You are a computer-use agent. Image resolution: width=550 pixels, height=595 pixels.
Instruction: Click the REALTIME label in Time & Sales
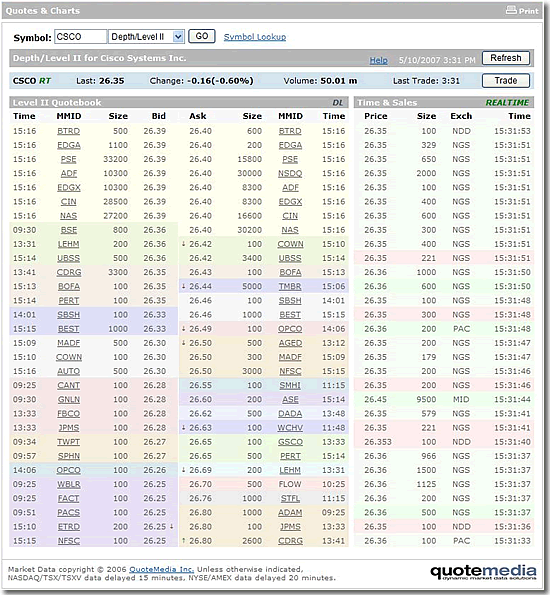point(507,102)
